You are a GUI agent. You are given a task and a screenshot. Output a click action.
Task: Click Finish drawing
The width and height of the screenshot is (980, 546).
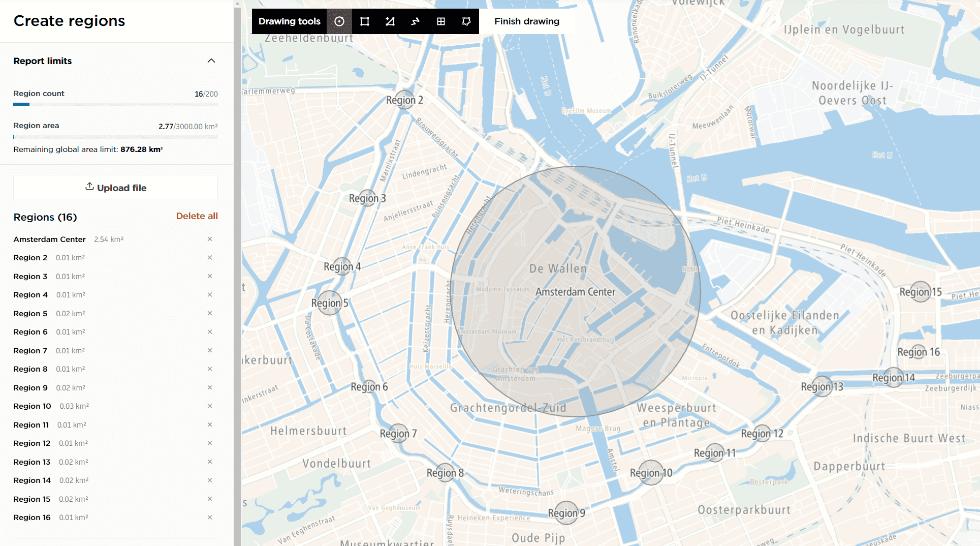[x=527, y=21]
